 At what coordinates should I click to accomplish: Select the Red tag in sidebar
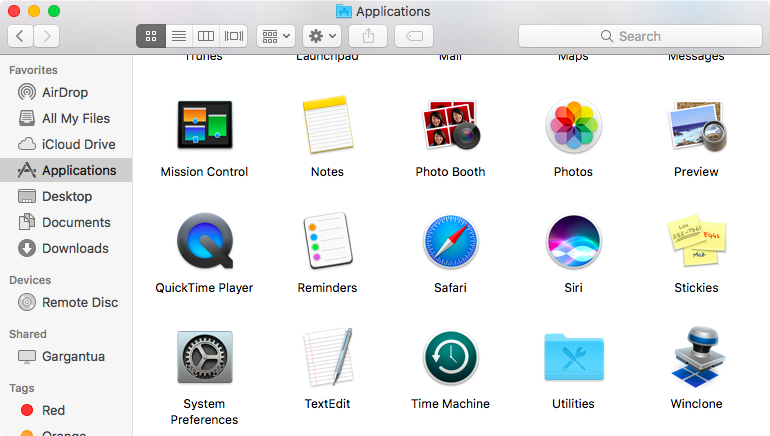(66, 410)
